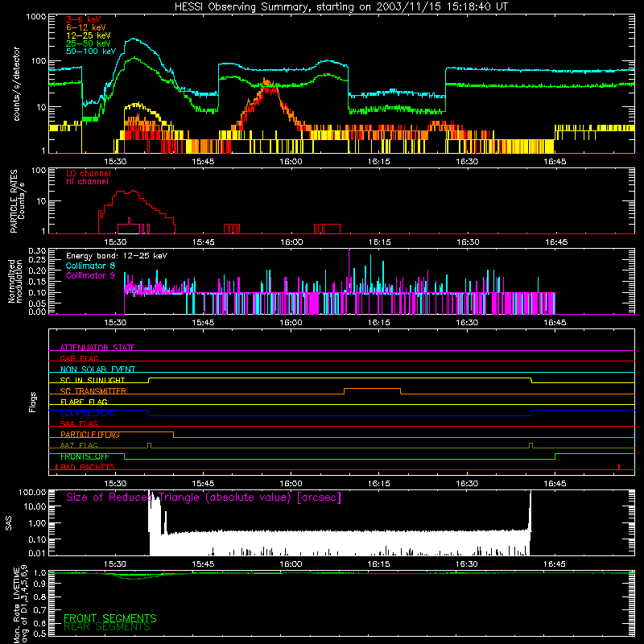The width and height of the screenshot is (644, 644).
Task: Click the 'GAP_FLAG' label
Action: coord(79,358)
